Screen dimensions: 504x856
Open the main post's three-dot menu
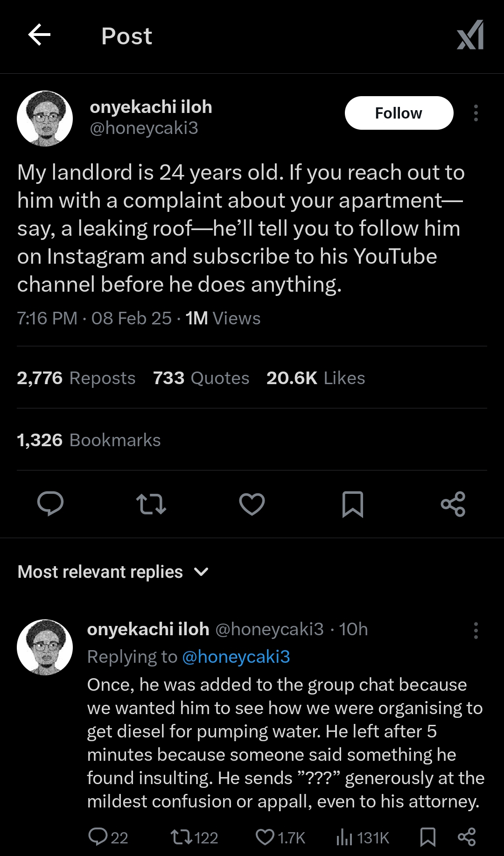[x=476, y=113]
